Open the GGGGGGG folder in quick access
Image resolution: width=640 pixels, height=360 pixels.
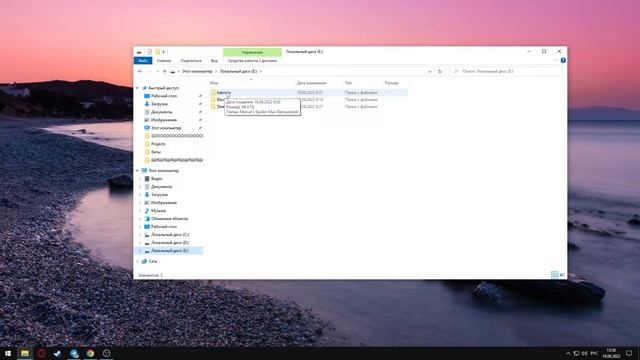coord(177,136)
